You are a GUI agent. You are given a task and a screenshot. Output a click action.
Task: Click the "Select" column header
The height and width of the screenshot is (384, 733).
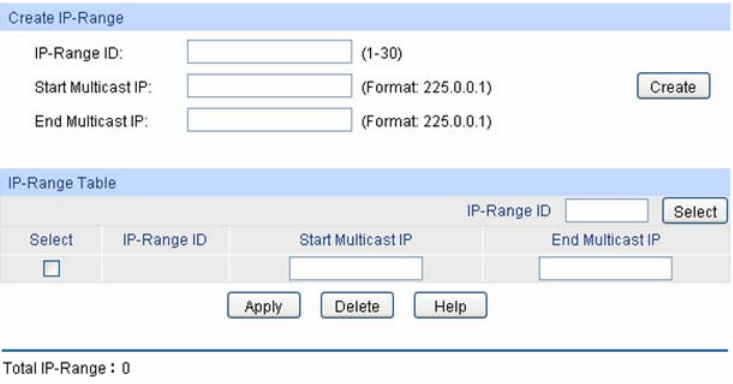pos(51,240)
